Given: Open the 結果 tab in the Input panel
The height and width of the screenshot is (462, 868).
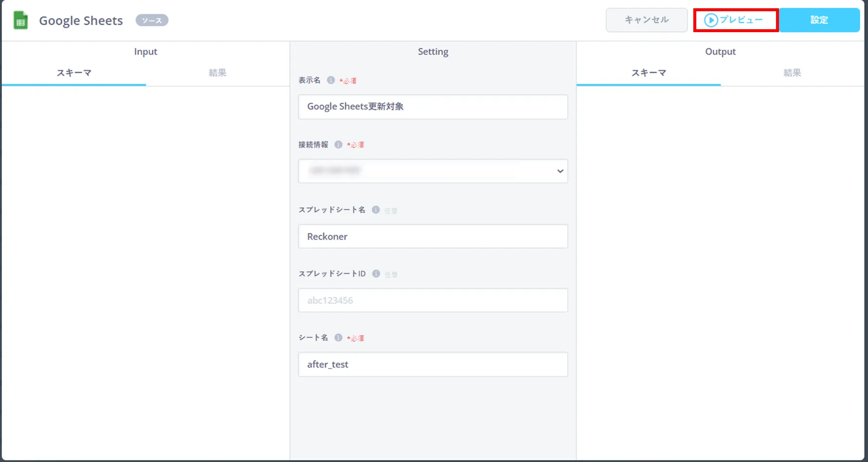Looking at the screenshot, I should point(217,73).
